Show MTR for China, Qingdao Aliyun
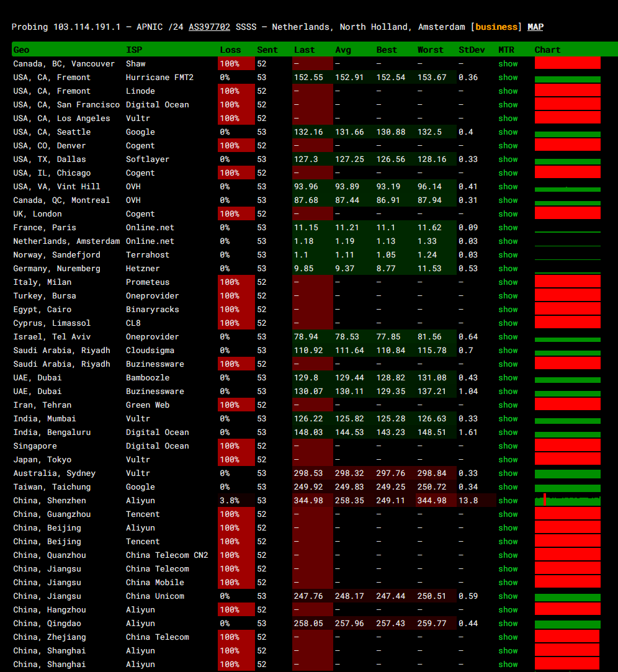The height and width of the screenshot is (672, 618). (x=508, y=624)
